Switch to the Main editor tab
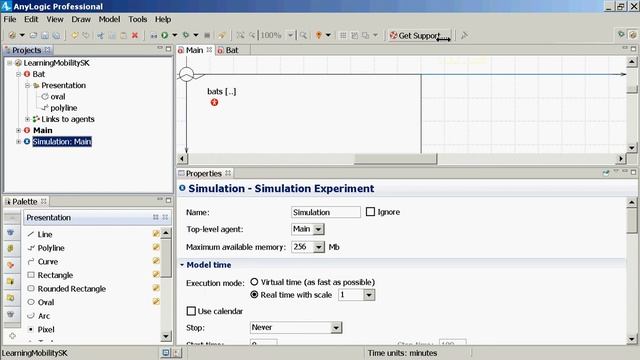The width and height of the screenshot is (640, 360). (194, 50)
